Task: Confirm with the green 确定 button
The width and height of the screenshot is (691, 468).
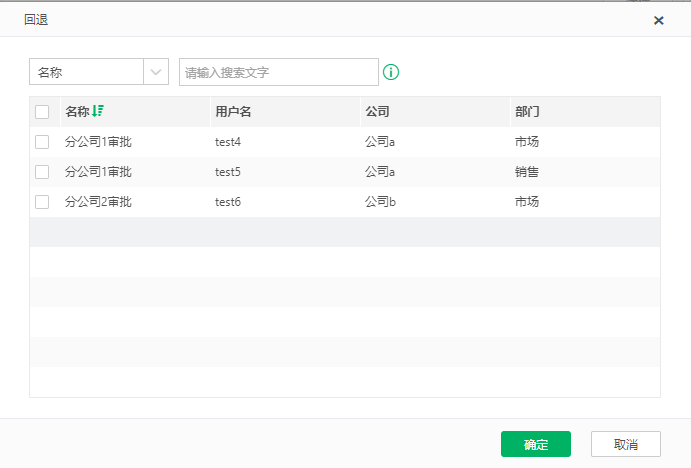Action: (x=536, y=444)
